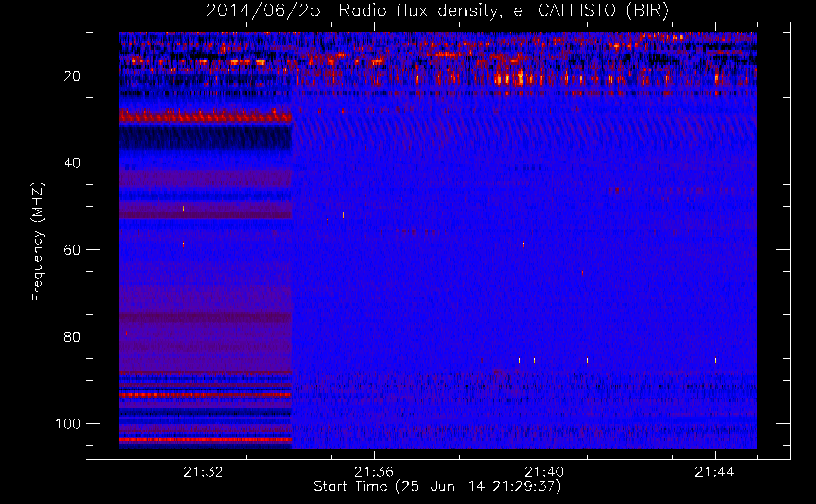Image resolution: width=816 pixels, height=504 pixels.
Task: Click the "80" frequency tick label
Action: click(x=72, y=337)
